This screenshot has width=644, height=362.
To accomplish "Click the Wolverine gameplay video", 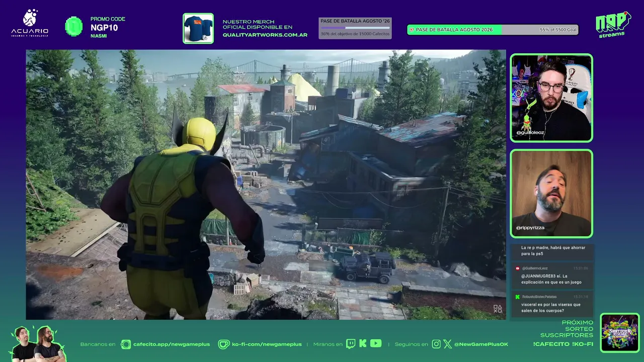I will coord(266,185).
